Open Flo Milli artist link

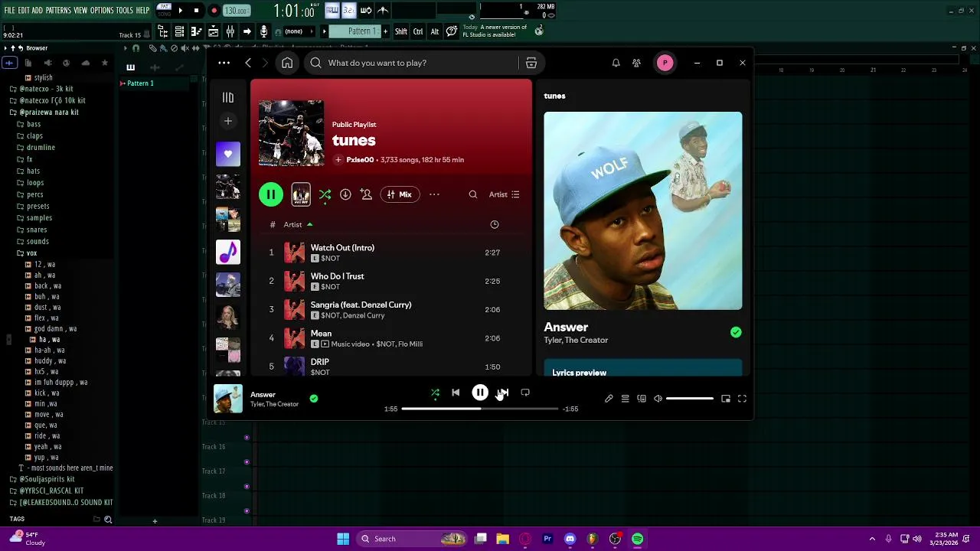[x=410, y=344]
